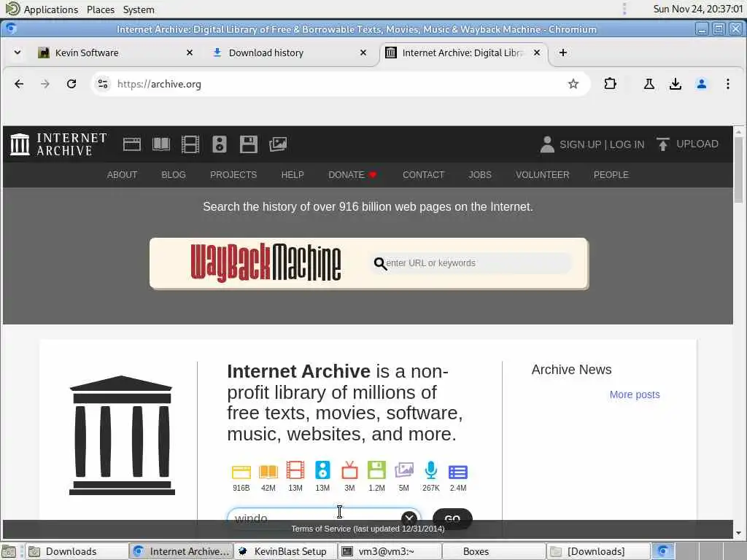
Task: Open the Chromium profile icon
Action: [701, 85]
